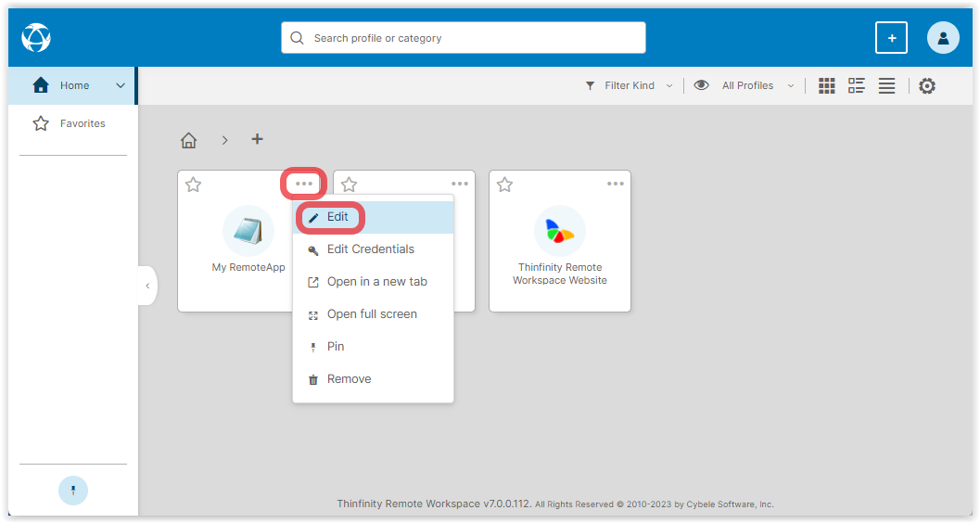Viewport: 980px width, 523px height.
Task: Click the breadcrumb plus to add
Action: tap(257, 139)
